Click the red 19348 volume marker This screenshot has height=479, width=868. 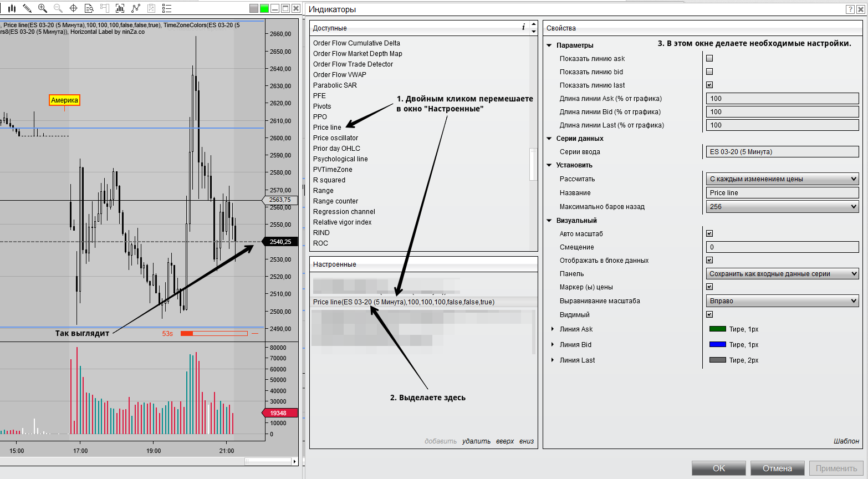pos(280,413)
